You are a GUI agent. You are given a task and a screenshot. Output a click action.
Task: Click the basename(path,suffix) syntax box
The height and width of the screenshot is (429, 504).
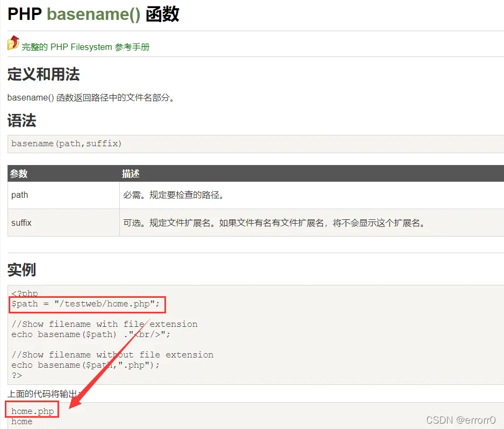[256, 144]
